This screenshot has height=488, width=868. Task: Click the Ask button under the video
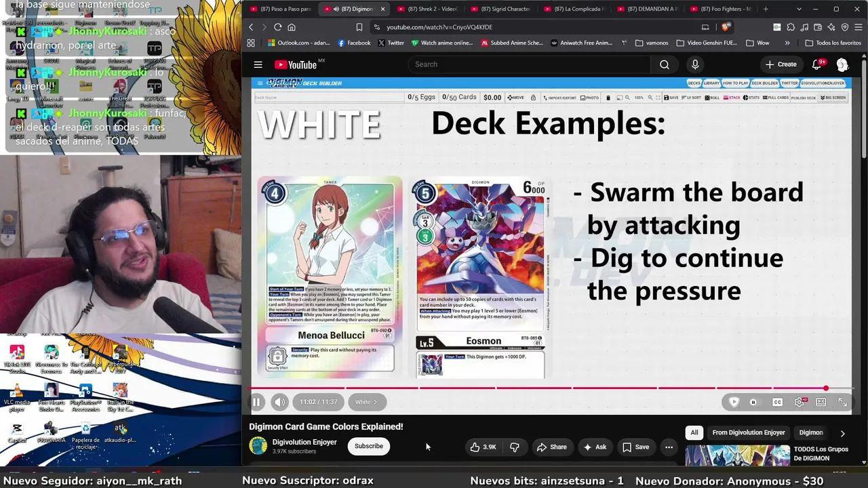coord(594,447)
